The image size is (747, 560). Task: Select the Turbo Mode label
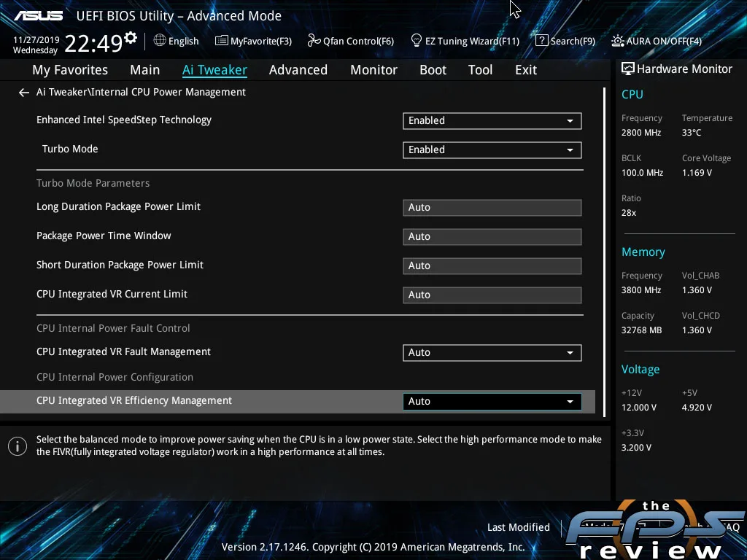[x=70, y=149]
